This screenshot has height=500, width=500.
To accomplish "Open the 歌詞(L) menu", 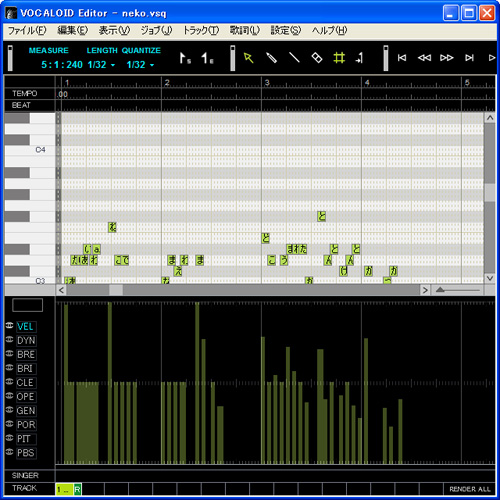I will (x=244, y=31).
